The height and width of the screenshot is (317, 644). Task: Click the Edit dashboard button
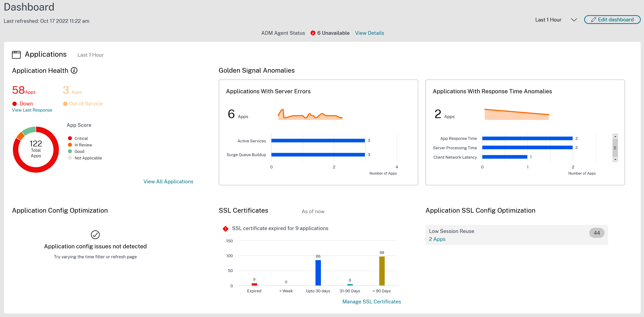(x=612, y=20)
